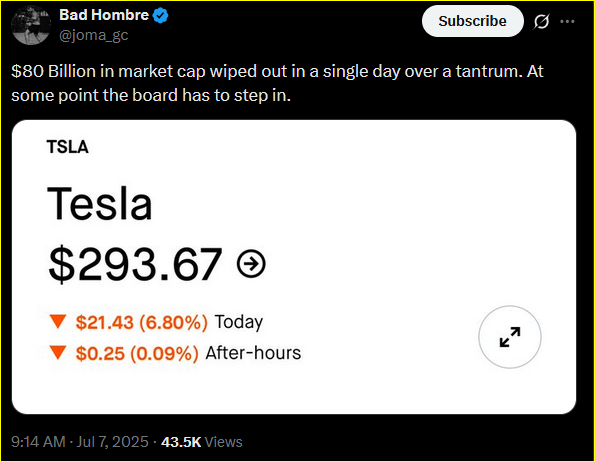This screenshot has height=462, width=595.
Task: Click the Subscribe button
Action: click(x=472, y=21)
